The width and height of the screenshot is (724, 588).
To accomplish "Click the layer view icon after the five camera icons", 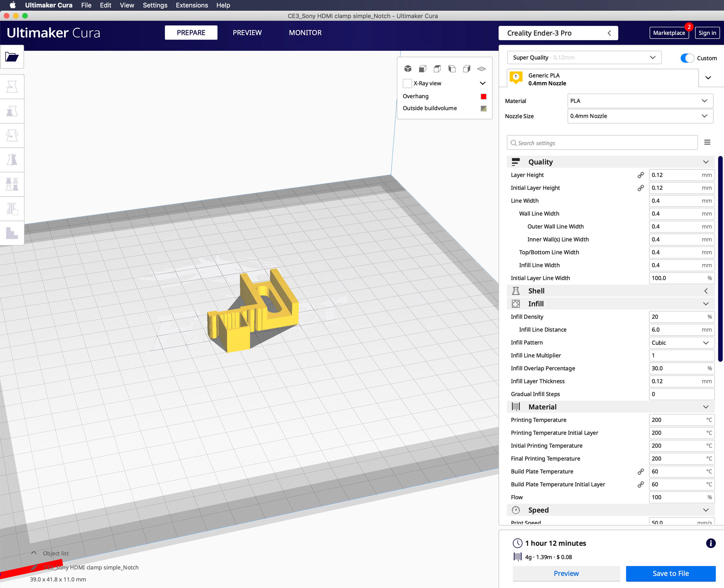I will (x=481, y=69).
